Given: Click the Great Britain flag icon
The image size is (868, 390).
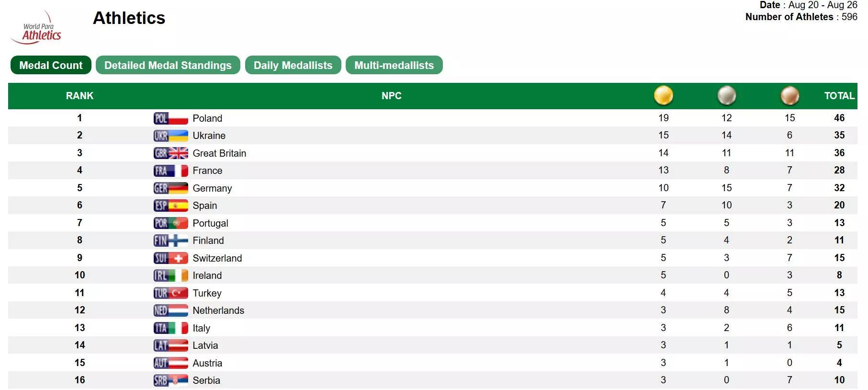Looking at the screenshot, I should pyautogui.click(x=170, y=153).
